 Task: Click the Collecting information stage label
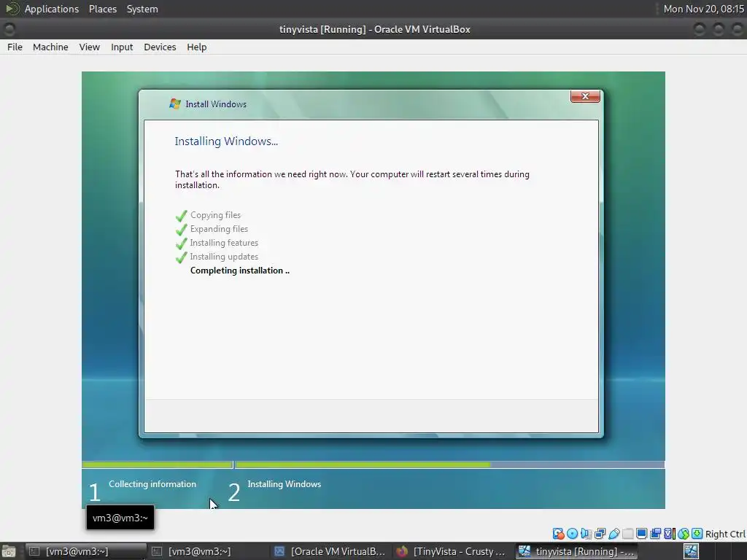152,484
